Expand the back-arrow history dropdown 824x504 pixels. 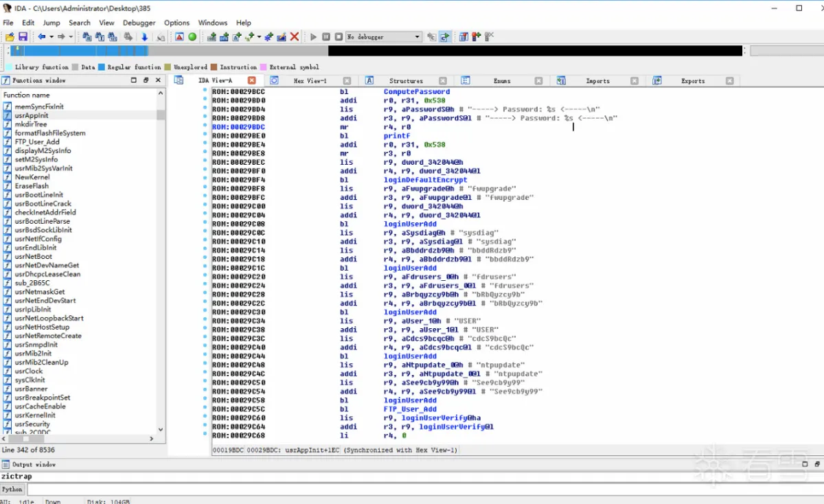click(x=51, y=37)
